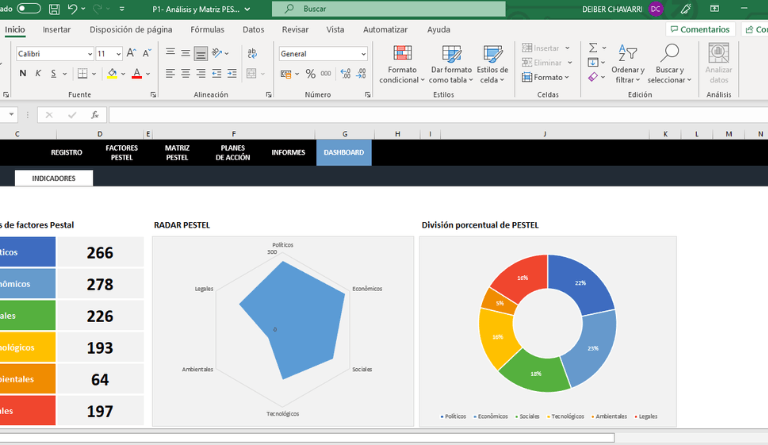Align text to bottom of cell
The image size is (768, 445).
click(200, 53)
